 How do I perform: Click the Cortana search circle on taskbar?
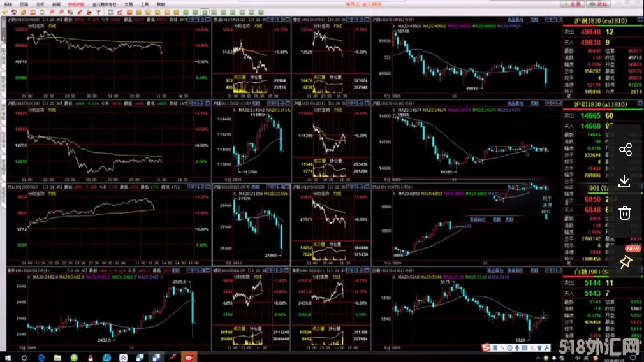(x=24, y=358)
